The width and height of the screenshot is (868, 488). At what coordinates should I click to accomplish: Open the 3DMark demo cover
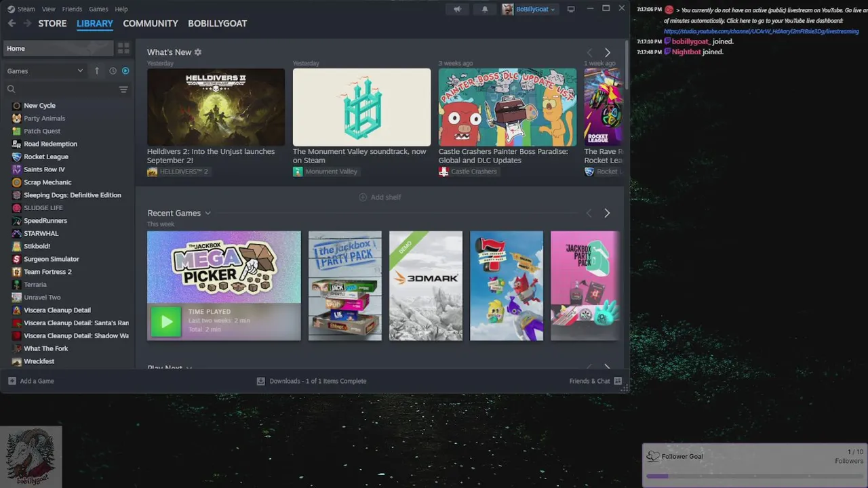point(426,285)
